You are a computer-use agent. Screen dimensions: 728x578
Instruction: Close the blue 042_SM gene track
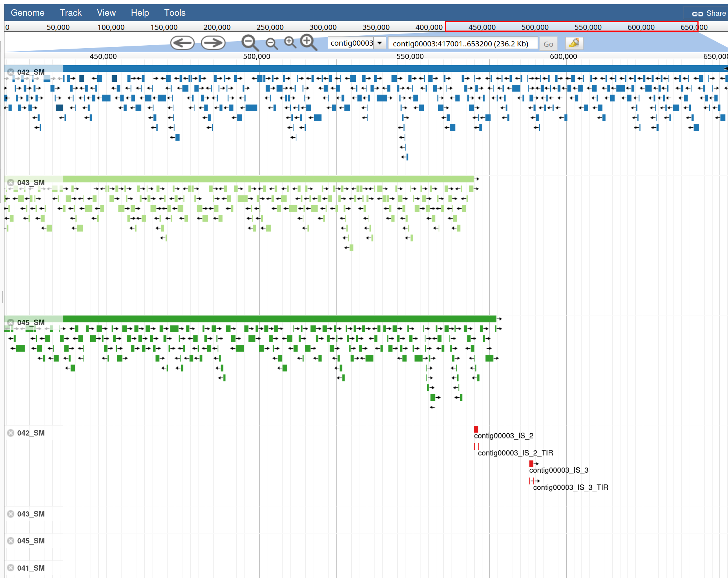pyautogui.click(x=11, y=72)
